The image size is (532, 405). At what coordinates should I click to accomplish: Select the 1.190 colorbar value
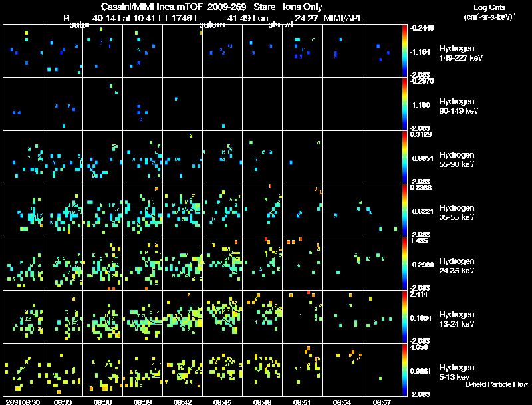pyautogui.click(x=421, y=105)
